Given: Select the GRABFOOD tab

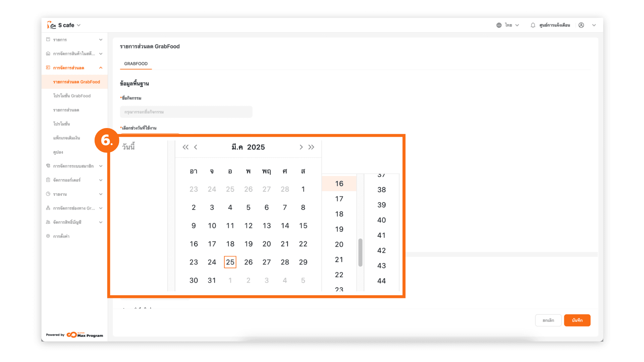Looking at the screenshot, I should pos(136,64).
